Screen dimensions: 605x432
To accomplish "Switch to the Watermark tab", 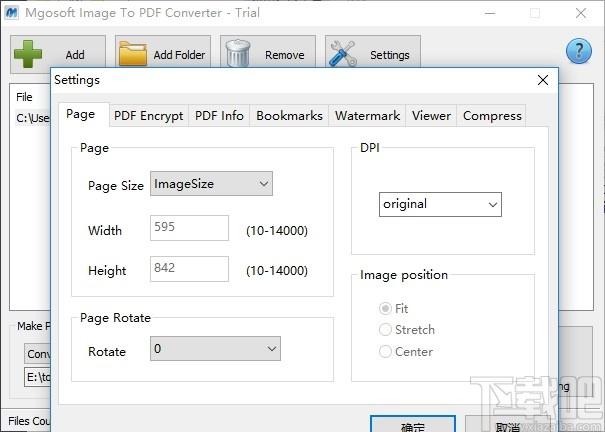I will click(367, 116).
